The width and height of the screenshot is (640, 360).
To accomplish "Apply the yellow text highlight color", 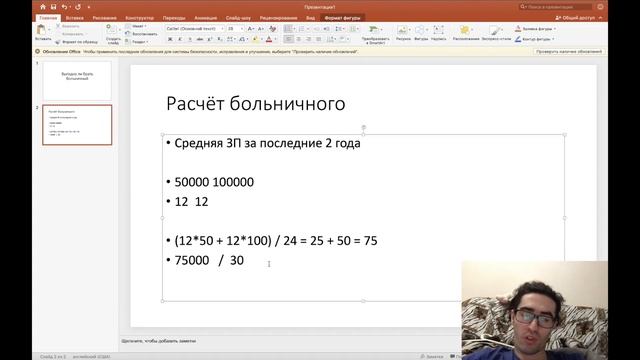I will click(255, 39).
